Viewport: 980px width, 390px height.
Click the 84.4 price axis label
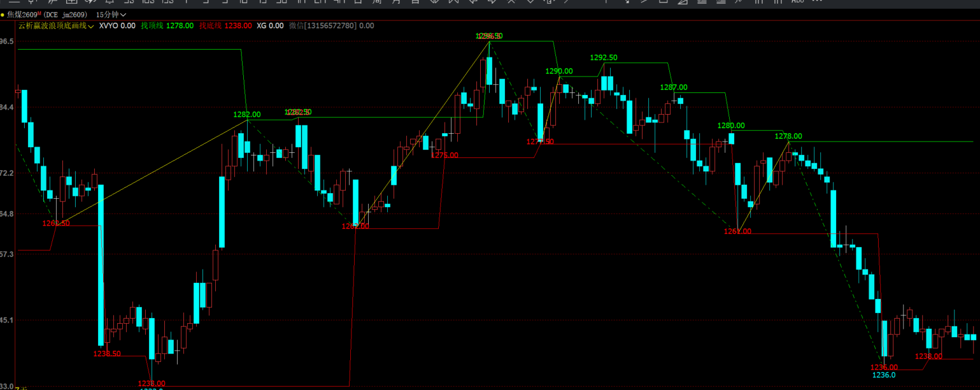[7, 107]
